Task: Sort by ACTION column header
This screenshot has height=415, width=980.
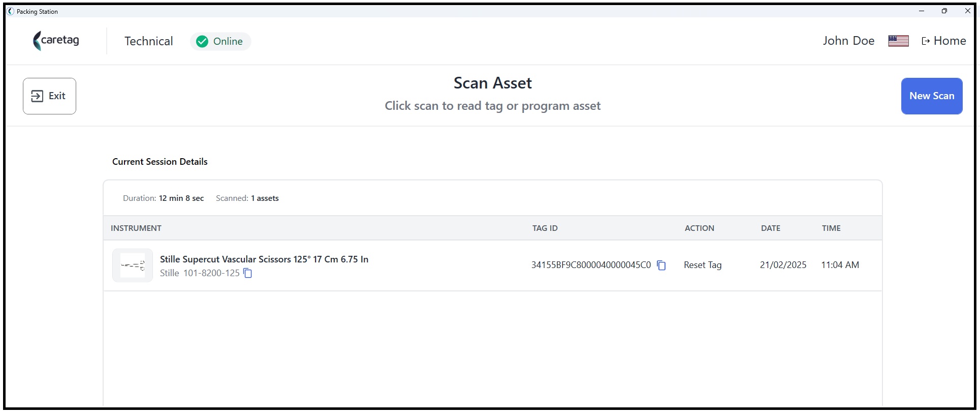Action: pyautogui.click(x=700, y=228)
